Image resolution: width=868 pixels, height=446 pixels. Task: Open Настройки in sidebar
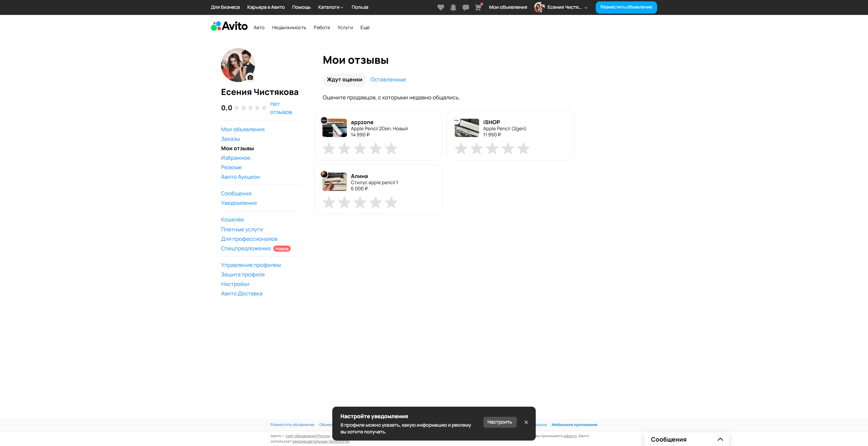tap(235, 284)
